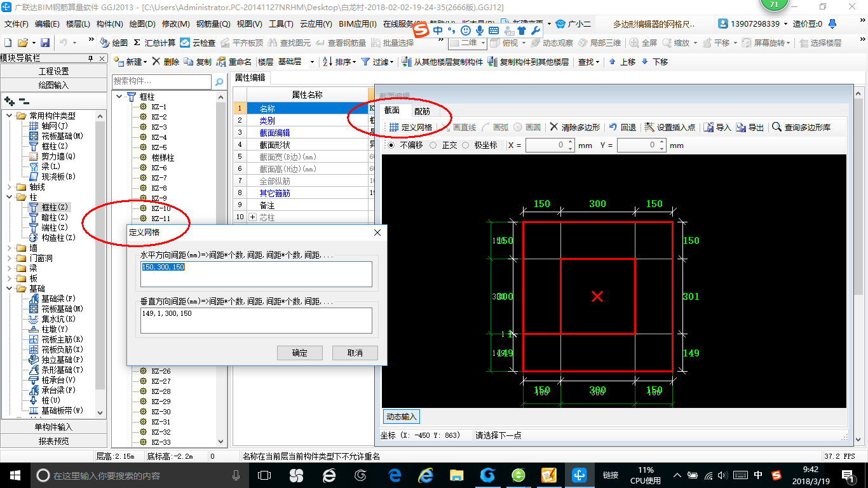Expand 轴线 folder in navigator

[x=9, y=187]
